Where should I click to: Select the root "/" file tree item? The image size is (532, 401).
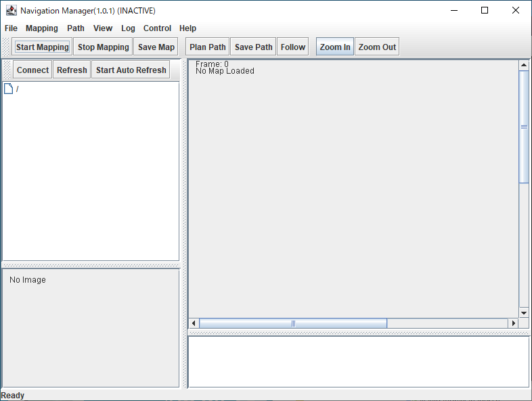coord(17,89)
